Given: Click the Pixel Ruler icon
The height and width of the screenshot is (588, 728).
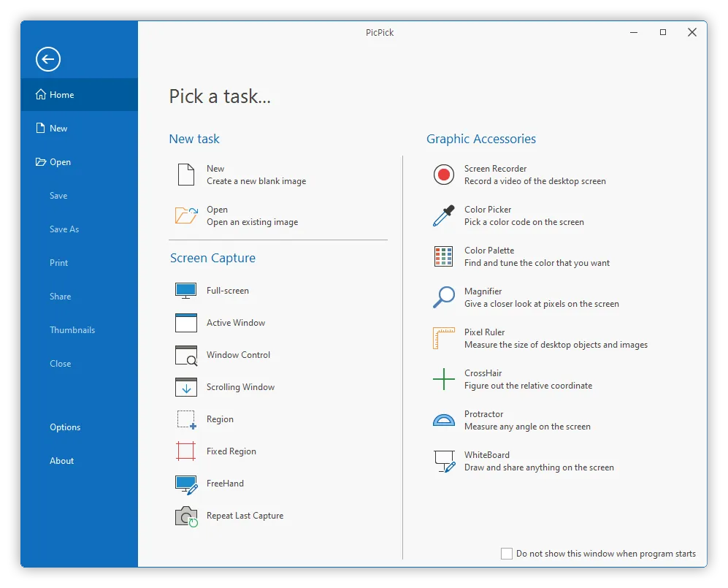Looking at the screenshot, I should [x=444, y=338].
